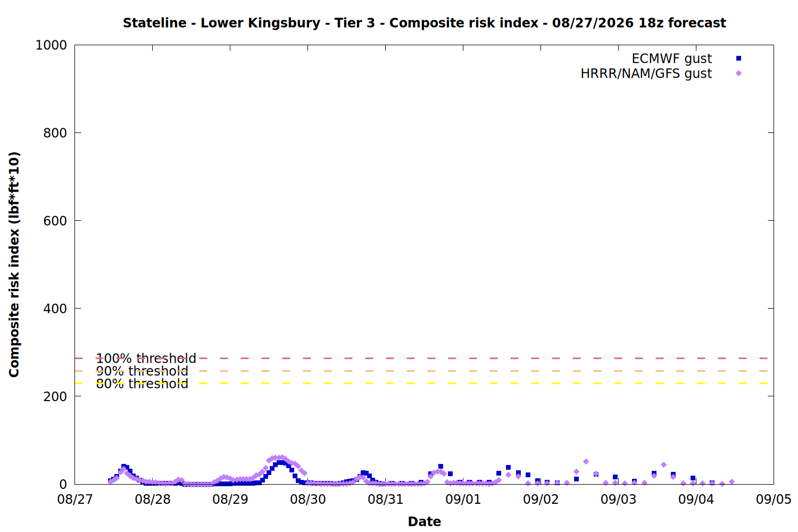Click the x-axis date label 08/27
798x532 pixels.
75,500
